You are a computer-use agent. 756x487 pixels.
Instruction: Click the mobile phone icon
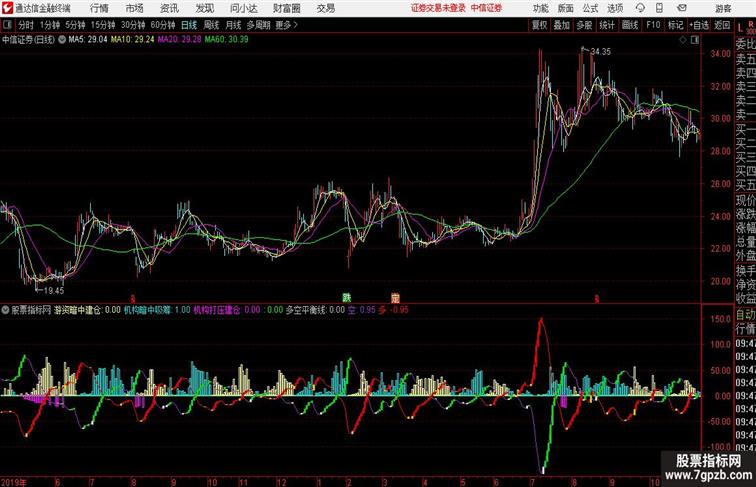[659, 8]
